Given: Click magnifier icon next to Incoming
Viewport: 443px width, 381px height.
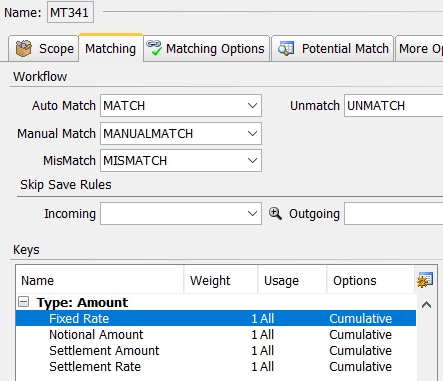Looking at the screenshot, I should coord(275,213).
